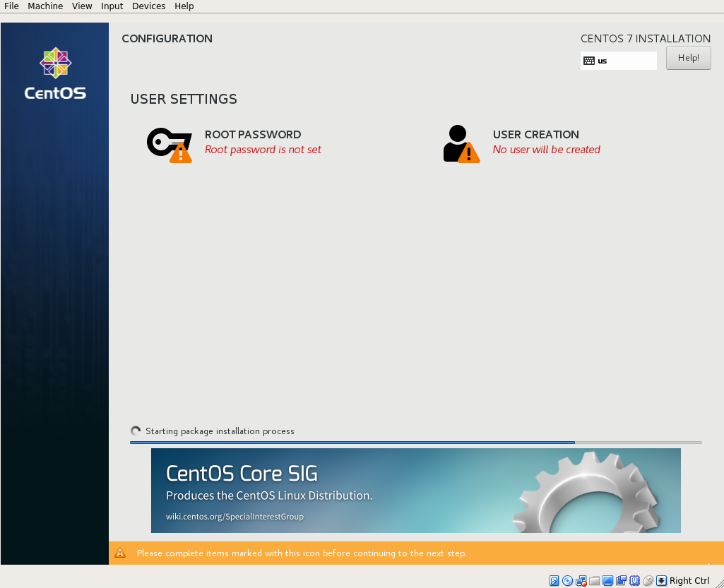Click the ROOT PASSWORD key icon
The image size is (724, 588).
(x=169, y=143)
